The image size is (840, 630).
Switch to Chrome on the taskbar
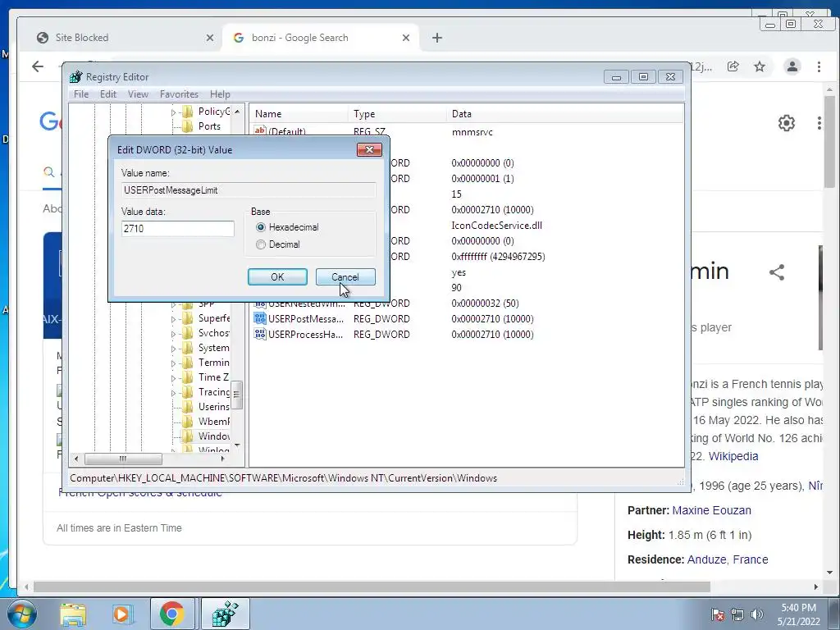[x=171, y=614]
